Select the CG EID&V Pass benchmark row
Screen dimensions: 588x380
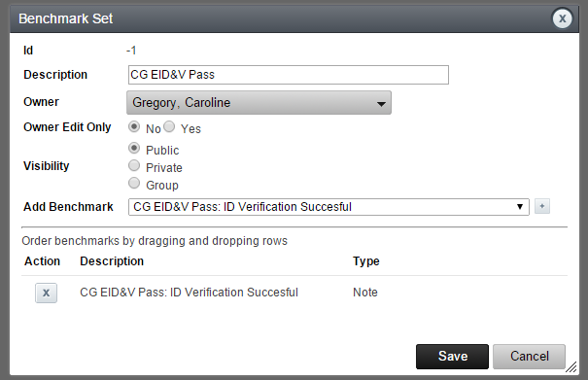pyautogui.click(x=294, y=293)
